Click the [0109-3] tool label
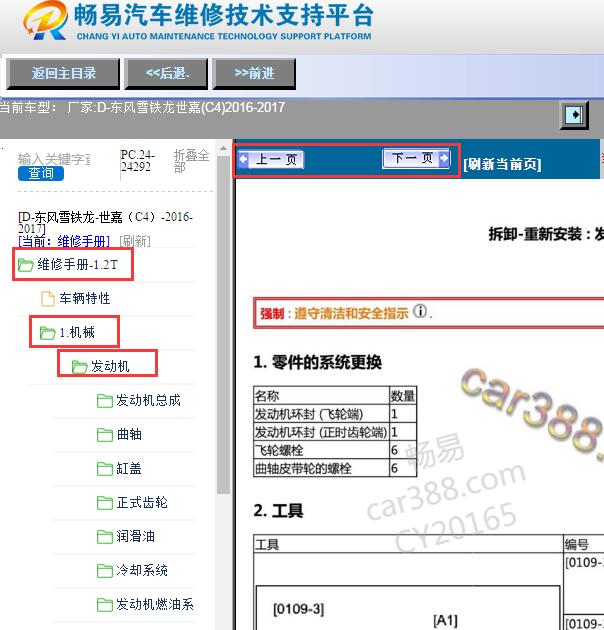This screenshot has width=604, height=630. pyautogui.click(x=299, y=609)
